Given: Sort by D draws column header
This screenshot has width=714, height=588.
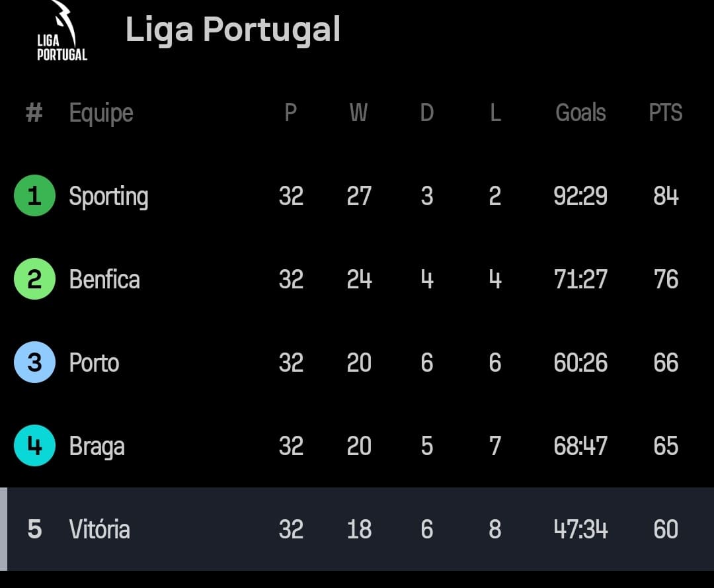Looking at the screenshot, I should (426, 112).
